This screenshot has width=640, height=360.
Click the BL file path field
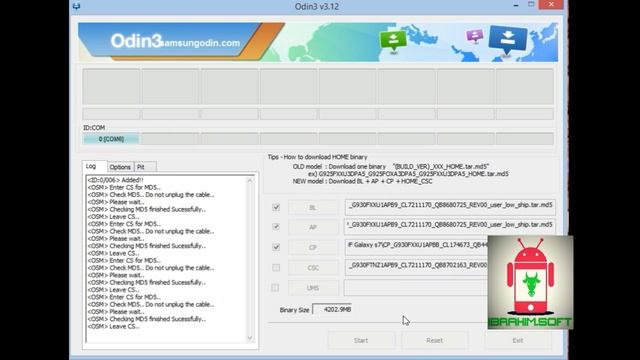coord(450,207)
